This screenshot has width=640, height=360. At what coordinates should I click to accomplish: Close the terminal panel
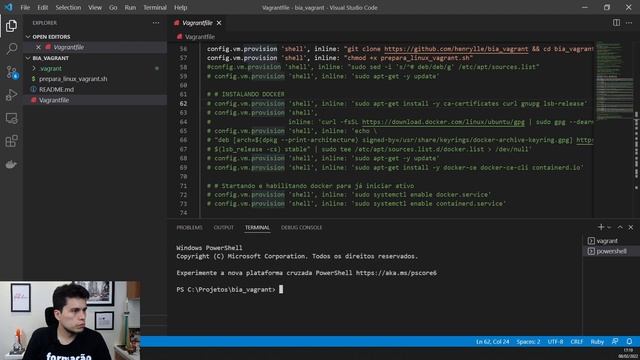631,227
